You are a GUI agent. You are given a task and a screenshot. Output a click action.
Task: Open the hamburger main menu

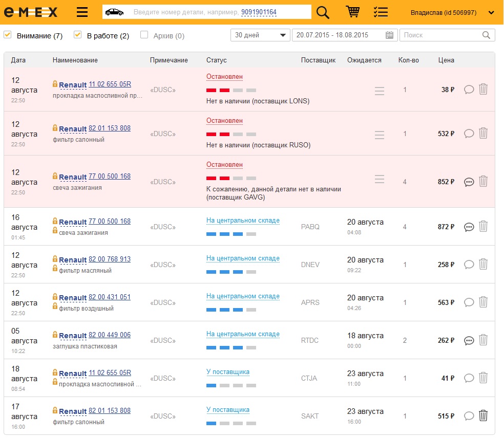point(82,12)
